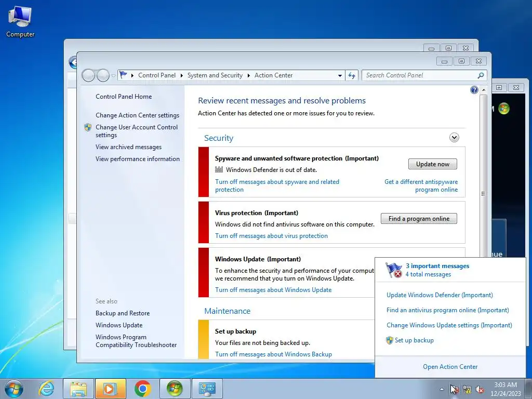Click the network tray icon
This screenshot has width=532, height=399.
click(467, 389)
